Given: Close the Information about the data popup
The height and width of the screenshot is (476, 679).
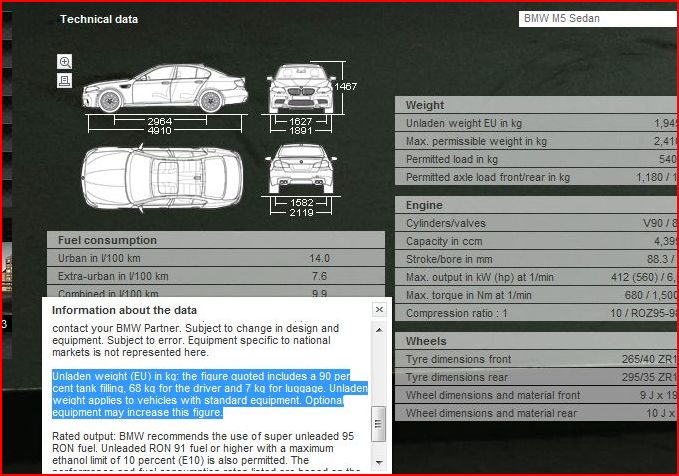Looking at the screenshot, I should pyautogui.click(x=379, y=309).
